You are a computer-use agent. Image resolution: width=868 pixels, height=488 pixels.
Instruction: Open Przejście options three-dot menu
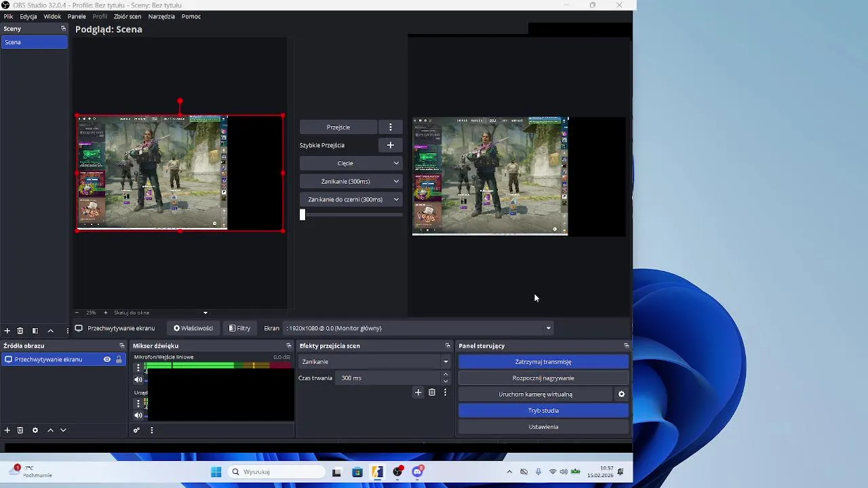point(390,127)
